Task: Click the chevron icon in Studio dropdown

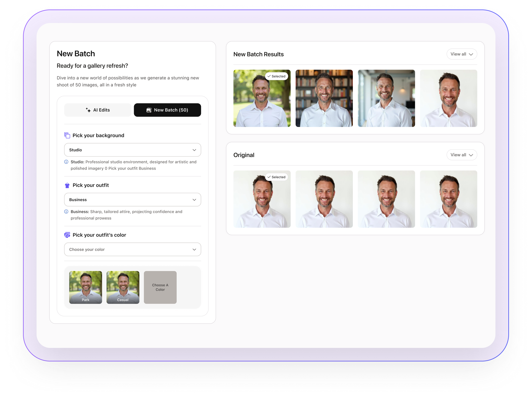Action: 194,150
